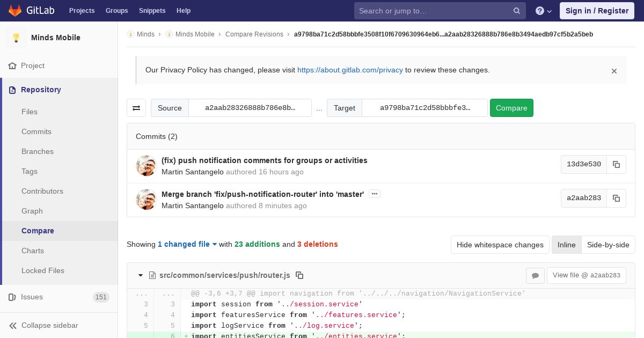The height and width of the screenshot is (338, 644).
Task: Expand merge commit message ellipsis
Action: [375, 194]
